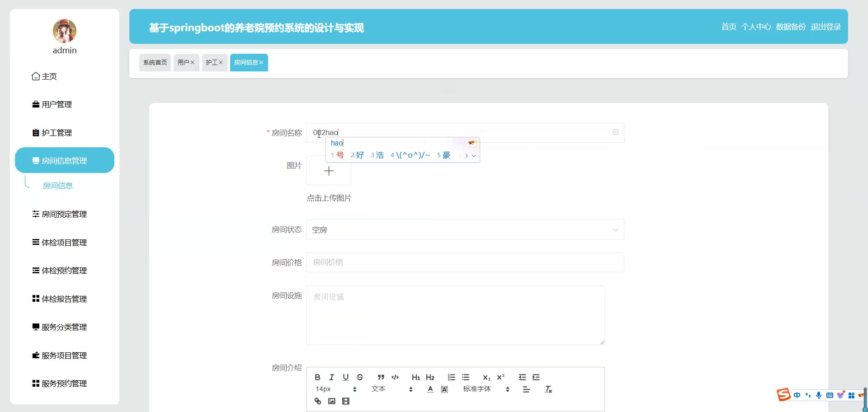Select the 房间信息 submenu item
Image resolution: width=868 pixels, height=412 pixels.
58,186
